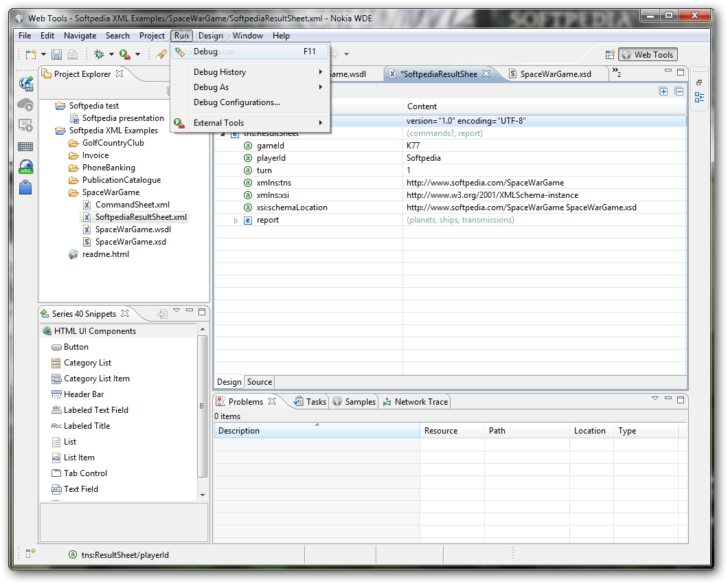Viewport: 728px width, 584px height.
Task: Click the New wizard toolbar icon
Action: [31, 54]
